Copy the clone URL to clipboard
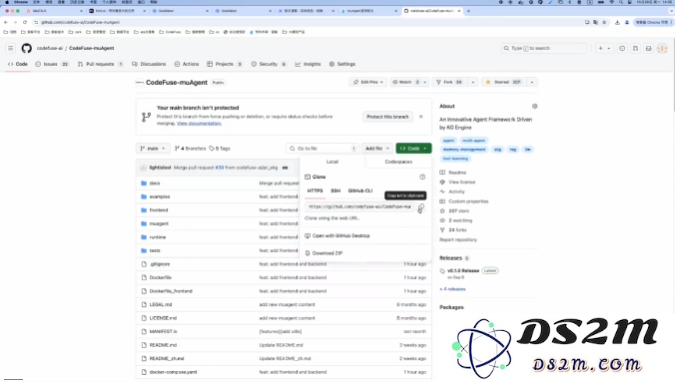This screenshot has height=382, width=675. pos(421,208)
